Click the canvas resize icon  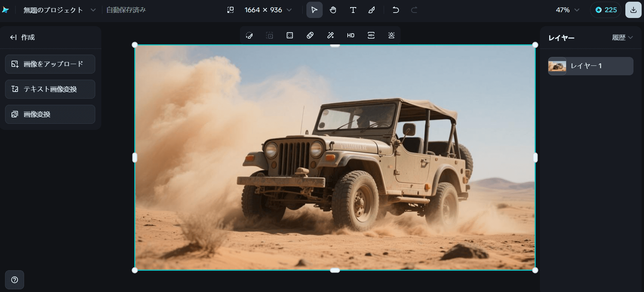coord(230,10)
